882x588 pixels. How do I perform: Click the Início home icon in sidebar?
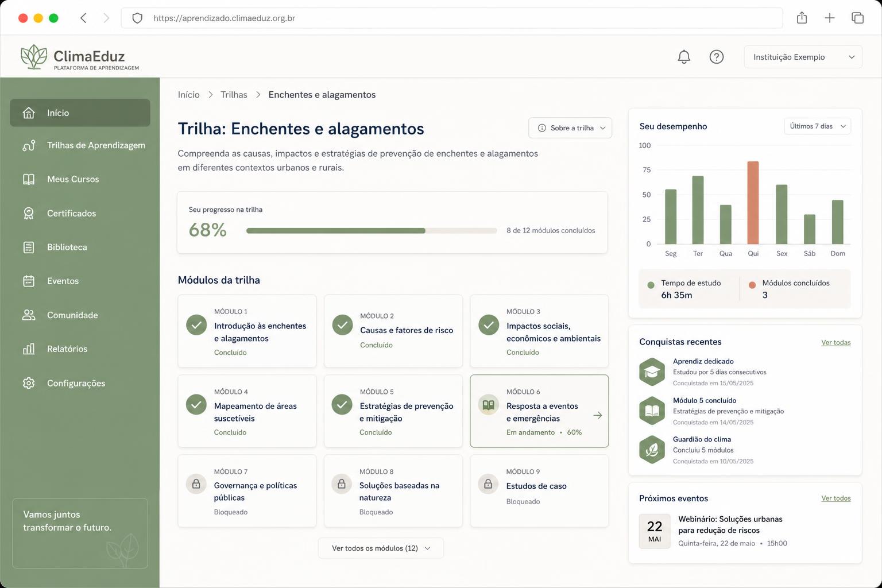[29, 113]
